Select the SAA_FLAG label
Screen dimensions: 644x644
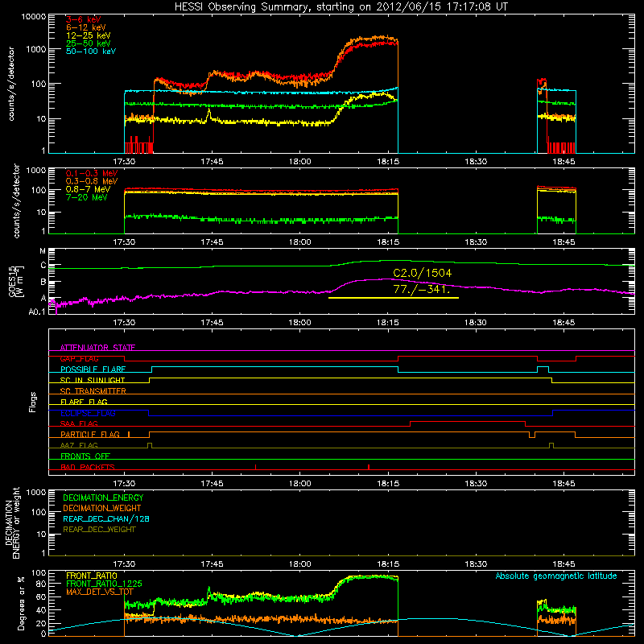[79, 423]
